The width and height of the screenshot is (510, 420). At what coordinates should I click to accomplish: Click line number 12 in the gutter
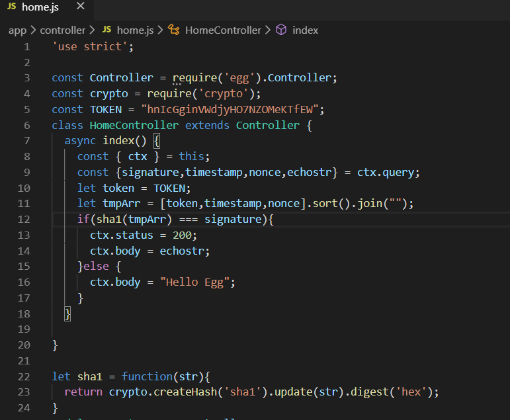pyautogui.click(x=24, y=220)
